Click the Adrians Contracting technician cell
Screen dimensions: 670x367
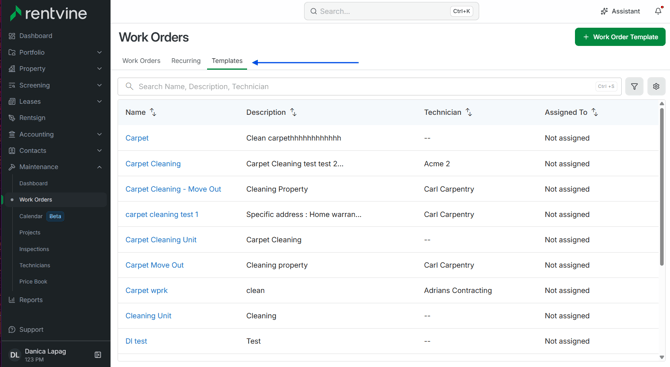(x=458, y=290)
